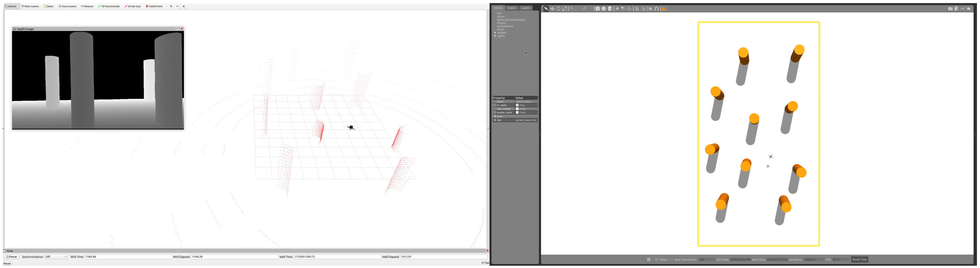Click the name value ground_plane
The width and height of the screenshot is (980, 268).
click(523, 102)
